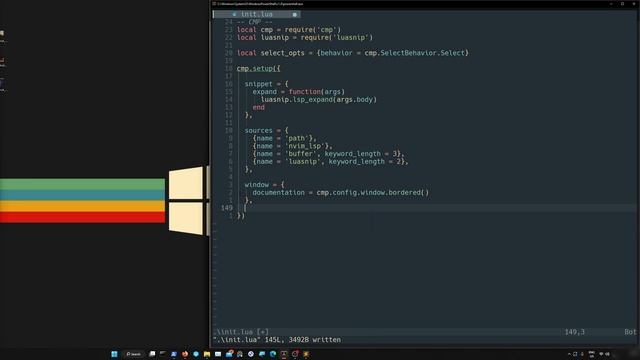640x360 pixels.
Task: Click the 'buffer' keyword_length = 3 line
Action: [328, 154]
